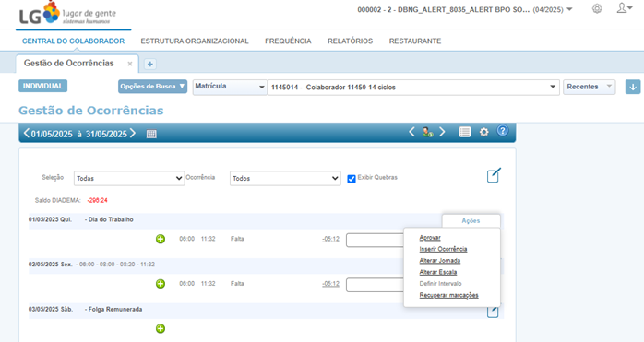Viewport: 644px width, 342px height.
Task: Open Central do Colaborador menu
Action: (73, 41)
